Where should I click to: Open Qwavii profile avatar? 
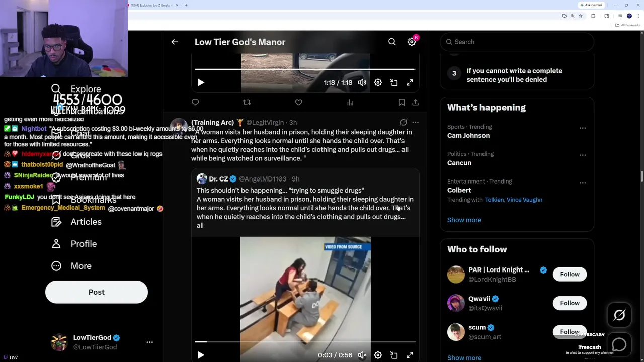pos(456,303)
